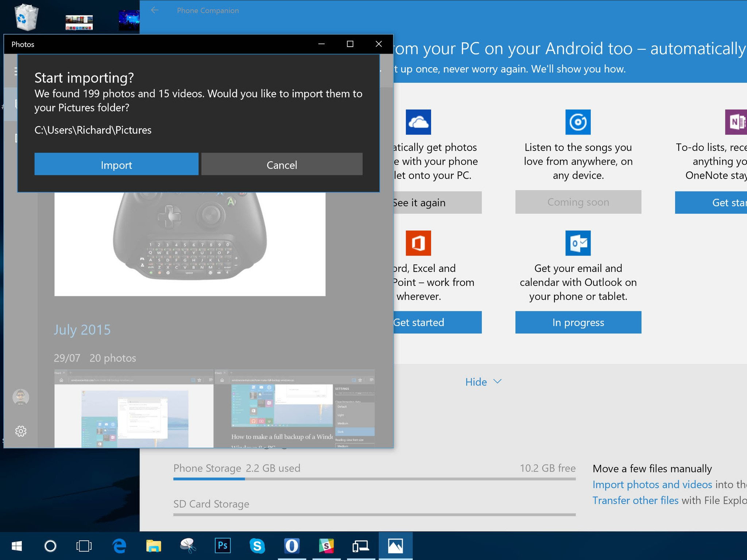The width and height of the screenshot is (747, 560).
Task: Collapse section with Hide chevron
Action: (x=483, y=382)
